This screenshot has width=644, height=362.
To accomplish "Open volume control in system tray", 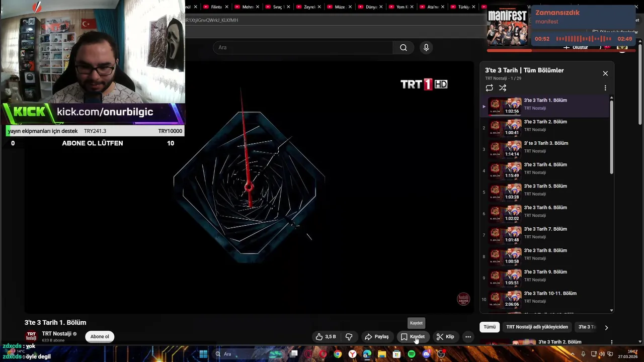I will tap(602, 354).
